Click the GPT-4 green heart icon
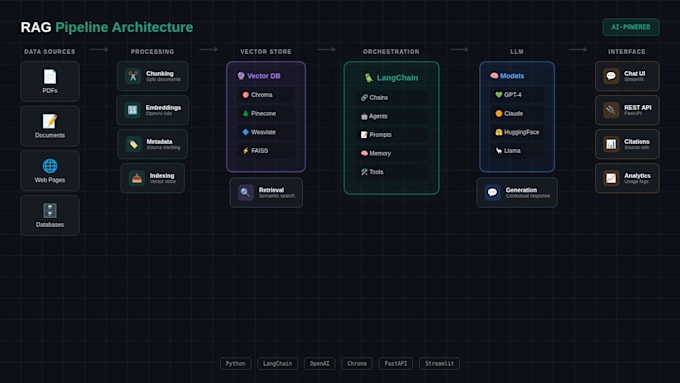This screenshot has width=680, height=383. (x=499, y=95)
